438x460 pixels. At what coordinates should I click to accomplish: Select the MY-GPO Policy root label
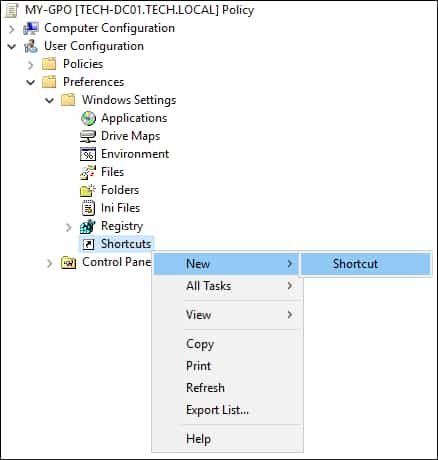pos(139,10)
